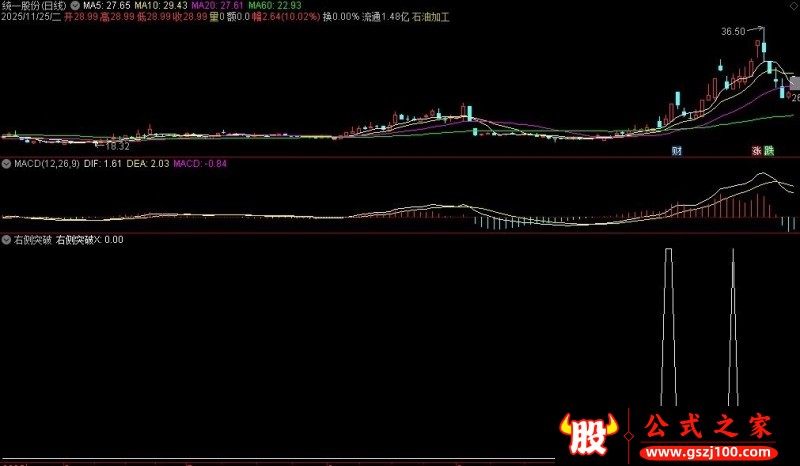The image size is (800, 466).
Task: Select the MA10: 29.43 moving average label
Action: coord(161,6)
